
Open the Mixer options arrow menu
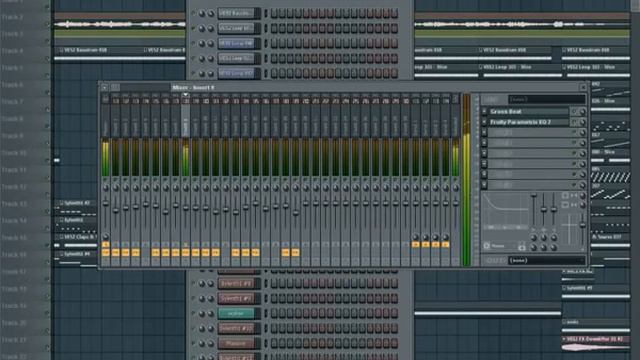point(104,87)
